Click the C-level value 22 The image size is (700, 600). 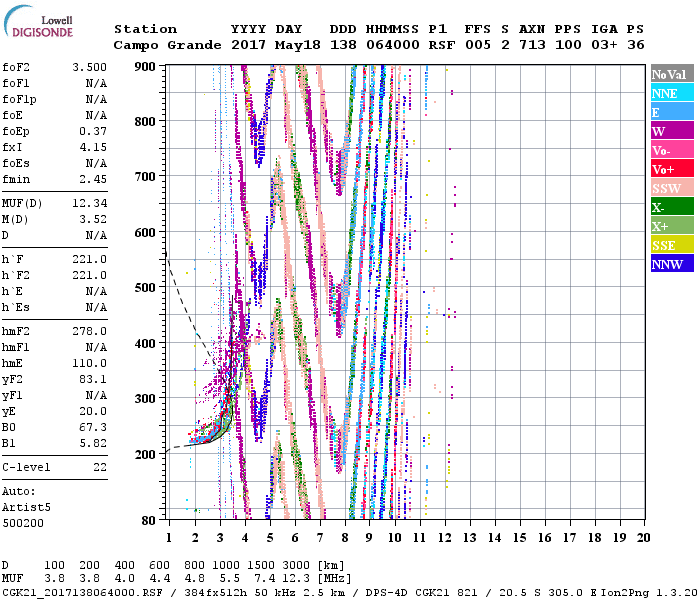tap(100, 467)
